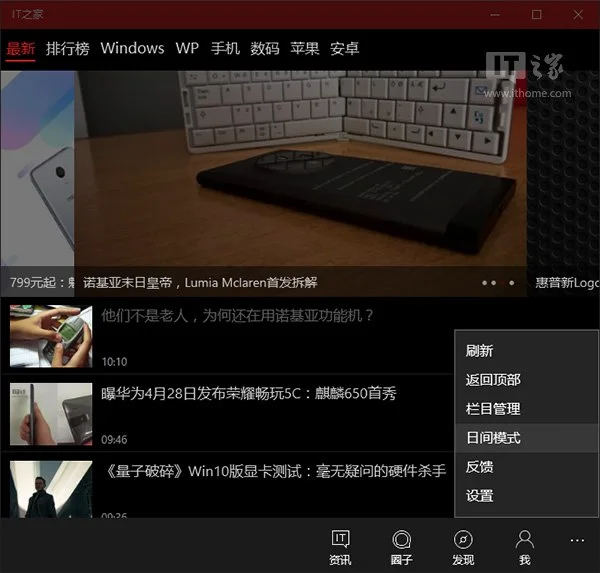Open article 曝华为4月28日发布荣耀畅玩5C
This screenshot has height=573, width=600.
pyautogui.click(x=249, y=393)
